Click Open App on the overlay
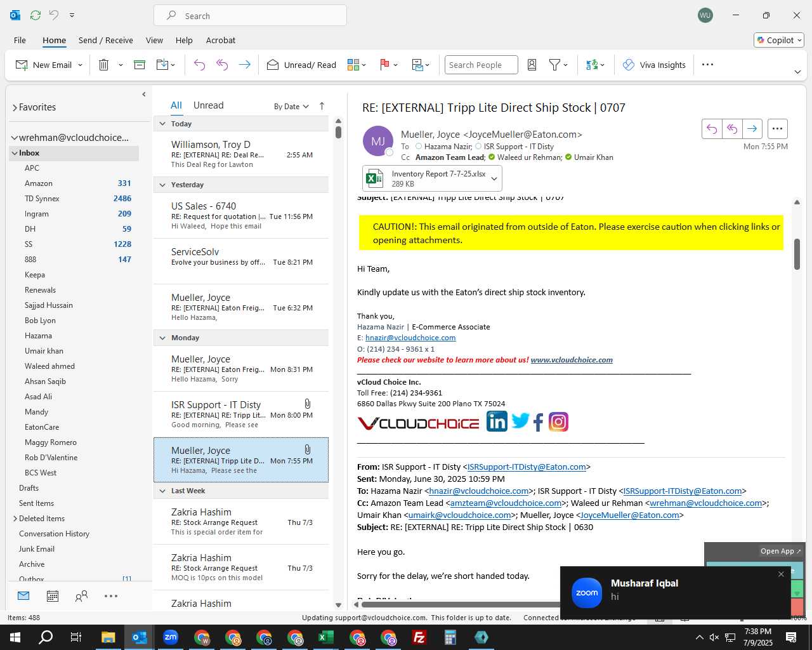The image size is (812, 650). [780, 551]
